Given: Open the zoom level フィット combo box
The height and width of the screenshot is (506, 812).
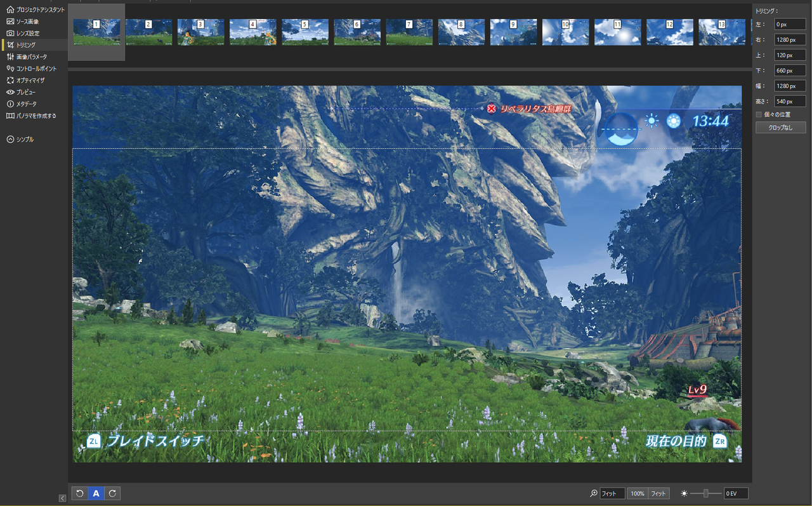Looking at the screenshot, I should pyautogui.click(x=612, y=493).
